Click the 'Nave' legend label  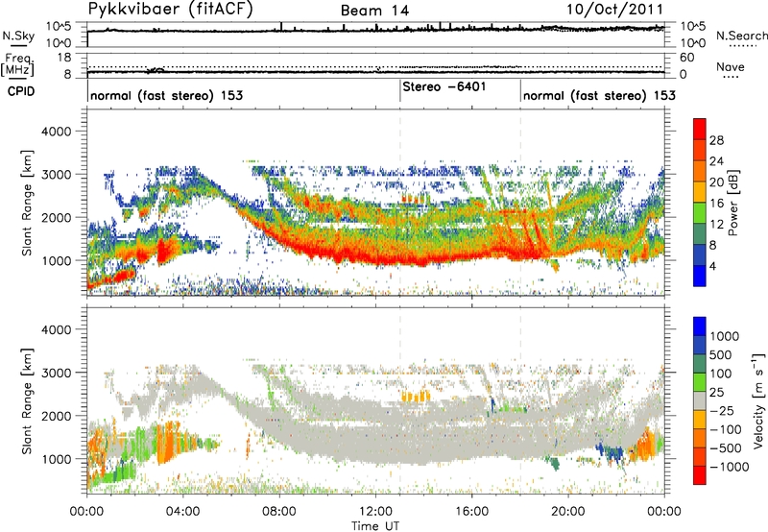pyautogui.click(x=731, y=67)
